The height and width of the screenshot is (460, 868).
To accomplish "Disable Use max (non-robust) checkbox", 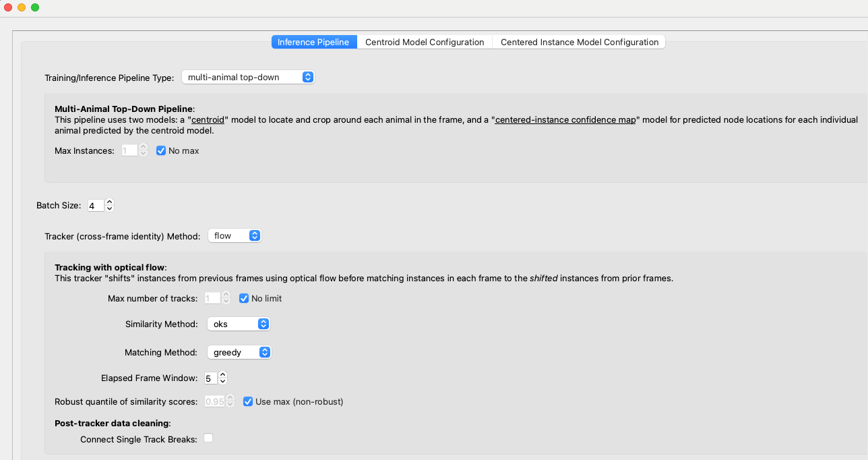I will click(248, 401).
